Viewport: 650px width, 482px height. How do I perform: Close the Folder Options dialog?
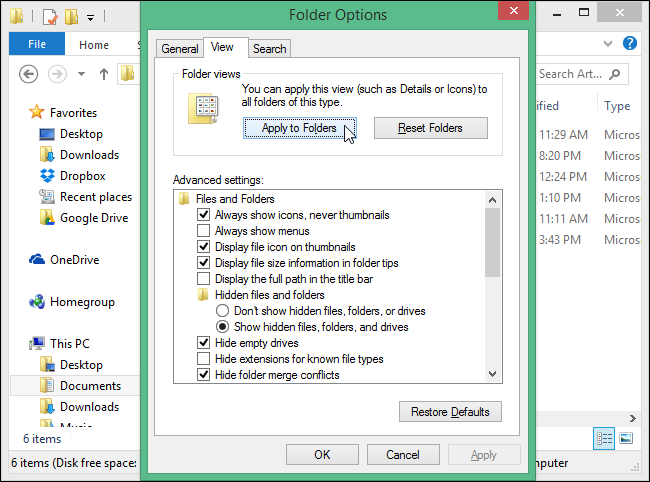(513, 11)
